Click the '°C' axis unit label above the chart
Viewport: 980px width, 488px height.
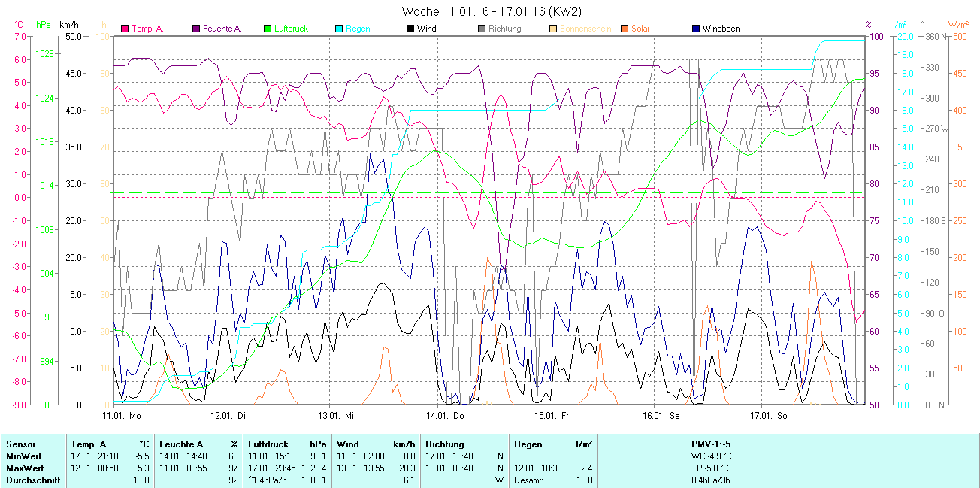pos(20,25)
